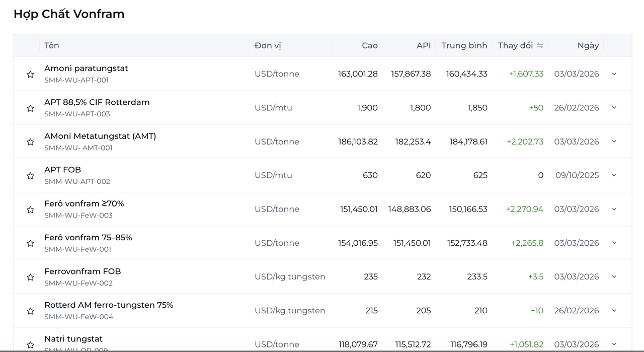Image resolution: width=644 pixels, height=352 pixels.
Task: Select code SMM-WU-FeW-001
Action: [78, 249]
